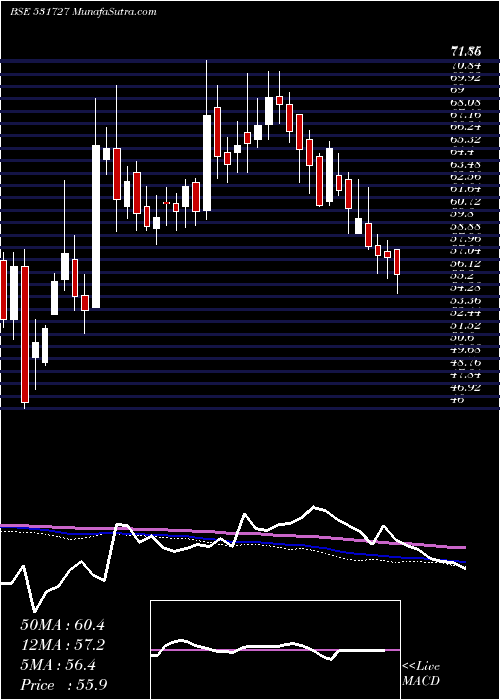Select the 12MA : 57.2 readout

click(62, 645)
